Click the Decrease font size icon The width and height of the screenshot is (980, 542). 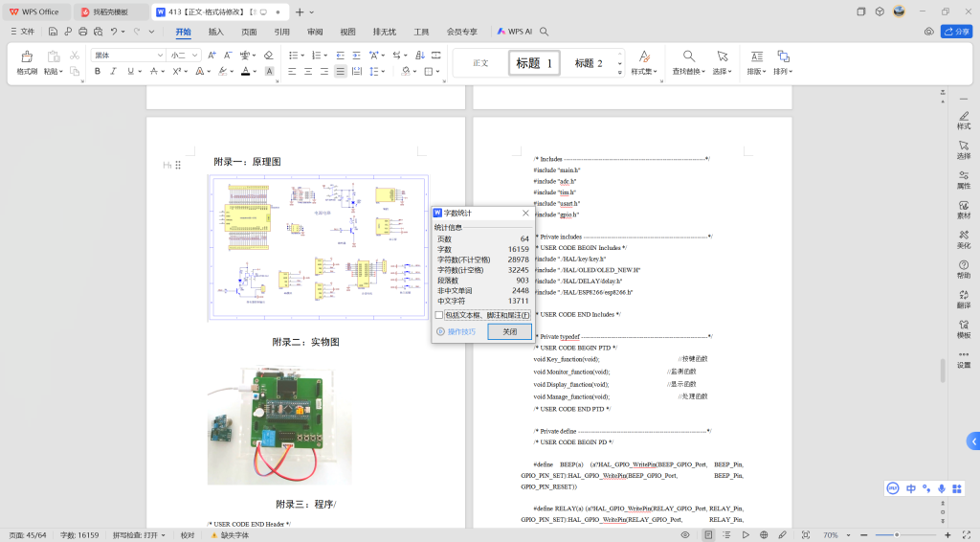tap(228, 55)
